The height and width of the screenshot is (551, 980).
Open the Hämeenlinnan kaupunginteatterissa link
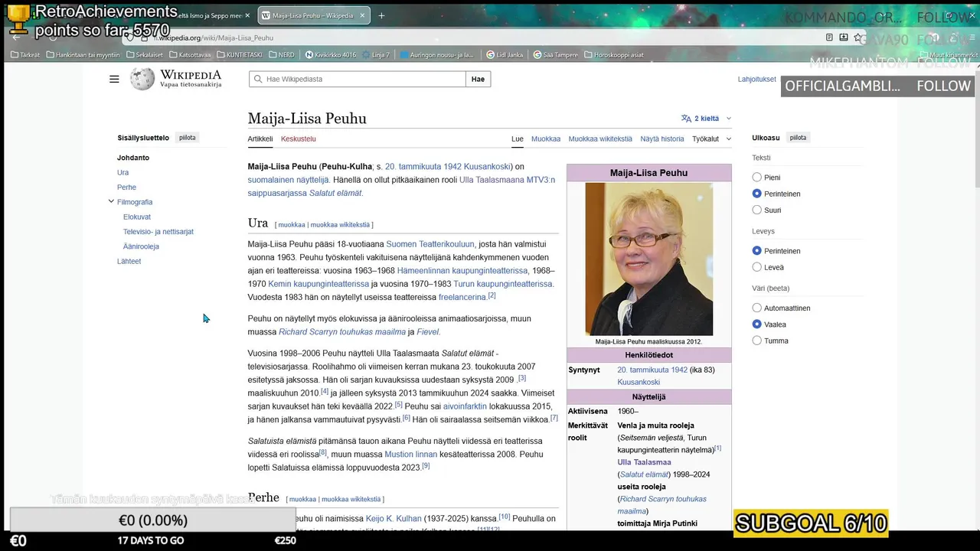pos(462,271)
